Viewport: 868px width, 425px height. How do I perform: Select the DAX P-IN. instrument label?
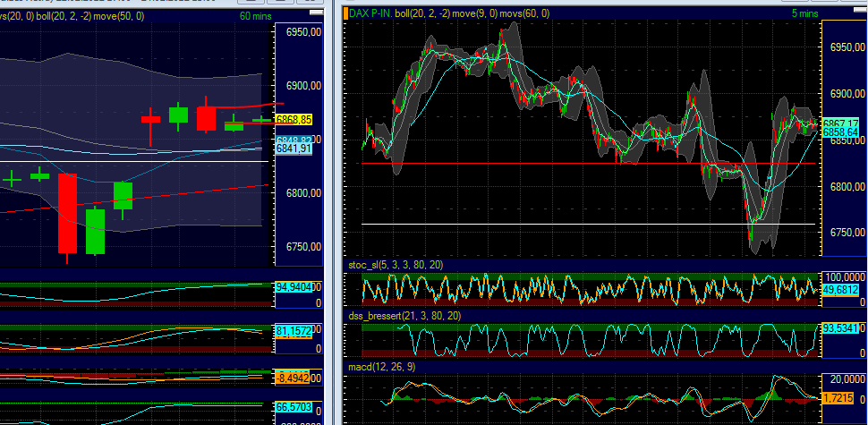pos(371,13)
